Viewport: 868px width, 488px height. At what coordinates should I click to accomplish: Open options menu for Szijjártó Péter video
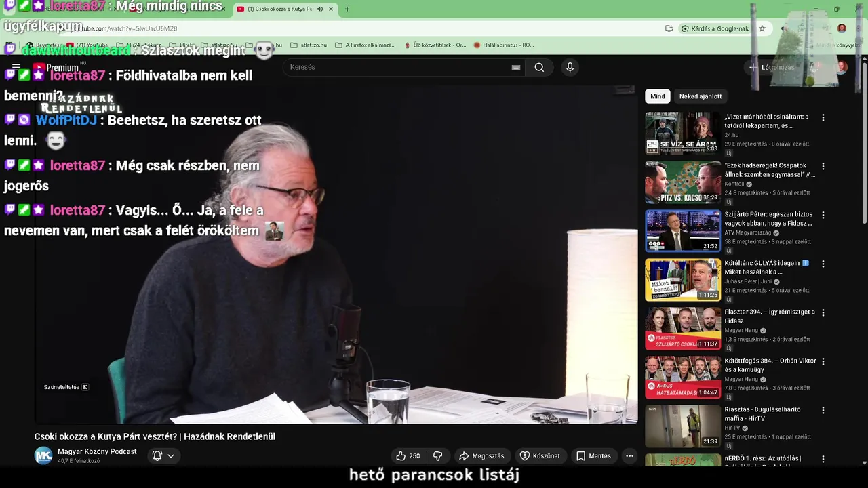tap(823, 215)
